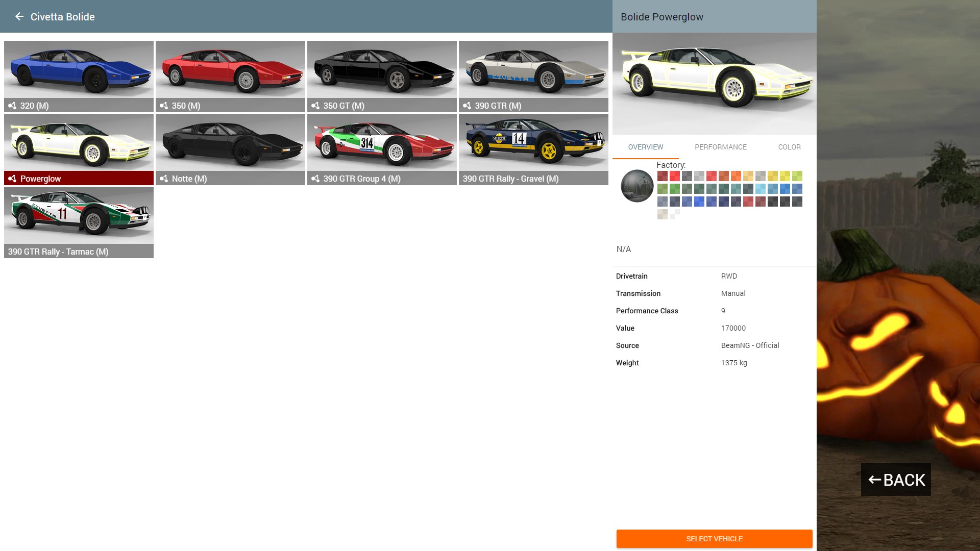Go to the Overview tab
980x551 pixels.
[645, 147]
